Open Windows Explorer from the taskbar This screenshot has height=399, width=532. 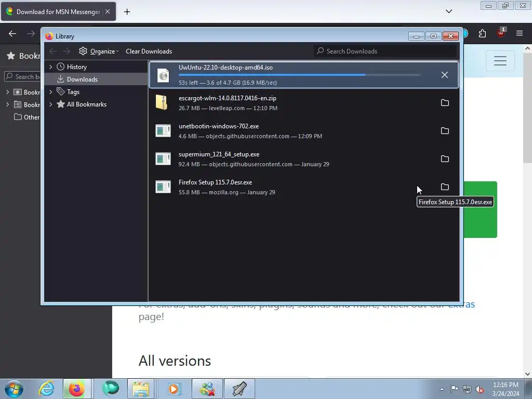(x=141, y=389)
